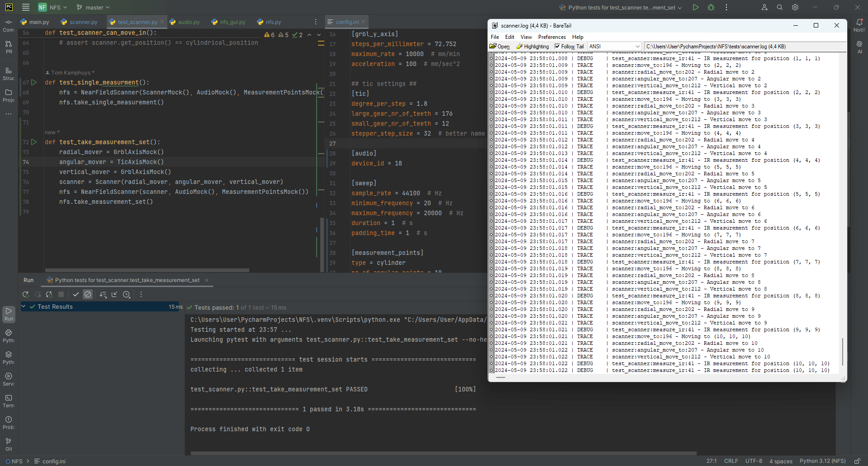Toggle Follow Tail checkbox in BareTail

pyautogui.click(x=557, y=46)
